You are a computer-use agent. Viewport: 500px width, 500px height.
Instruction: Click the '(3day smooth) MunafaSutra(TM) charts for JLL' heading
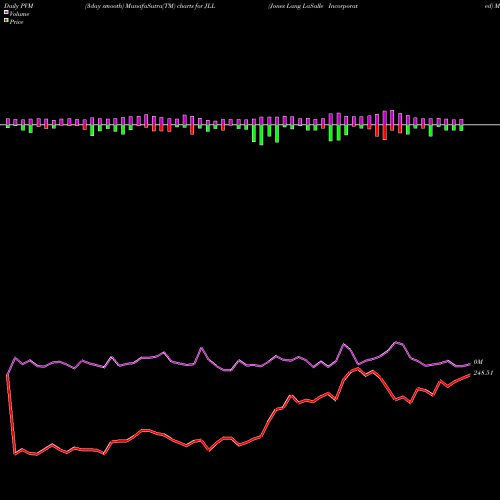coord(150,6)
